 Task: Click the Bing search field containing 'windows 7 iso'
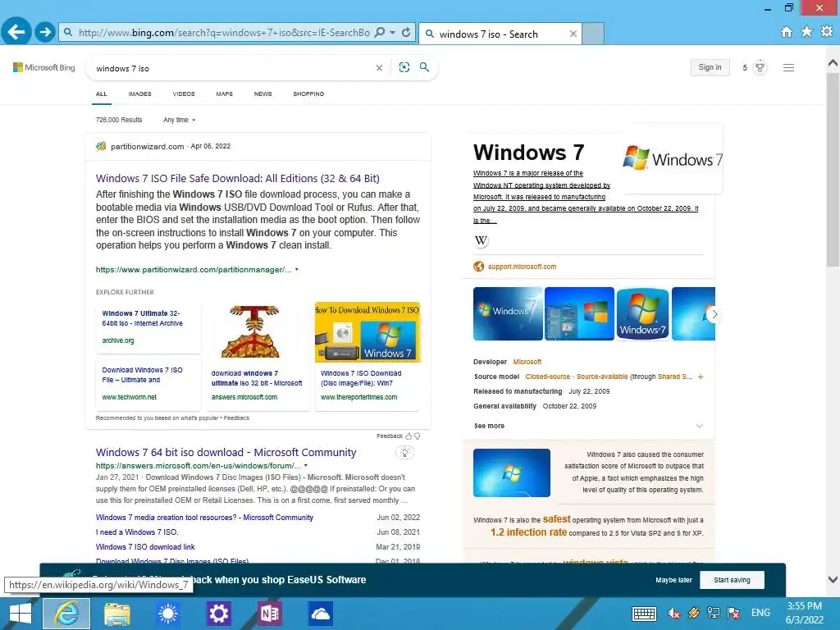coord(233,68)
